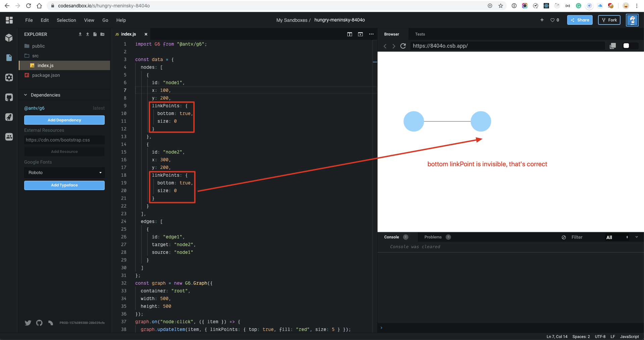Open sandbox configuration with the gear icon
This screenshot has width=644, height=340.
[x=9, y=77]
